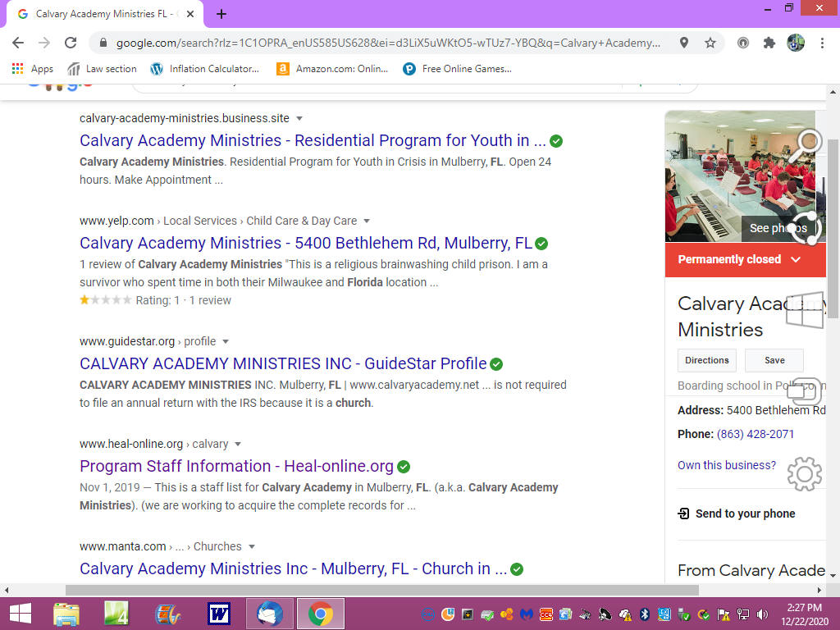This screenshot has height=630, width=840.
Task: Click the Bluetooth tray icon
Action: [x=645, y=614]
